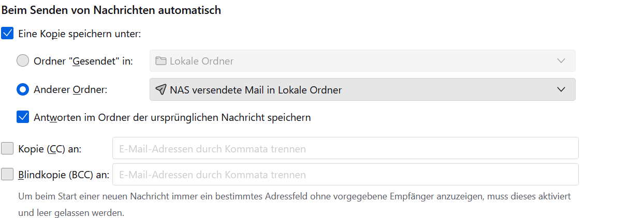
Task: Select the Ordner "Gesendet" in radio button
Action: click(x=23, y=61)
